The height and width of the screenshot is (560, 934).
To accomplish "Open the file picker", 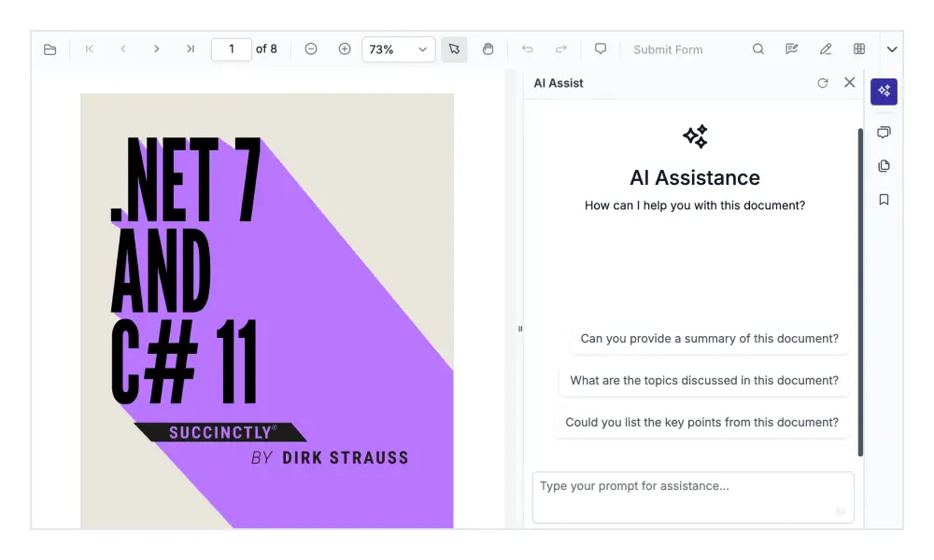I will click(x=50, y=49).
